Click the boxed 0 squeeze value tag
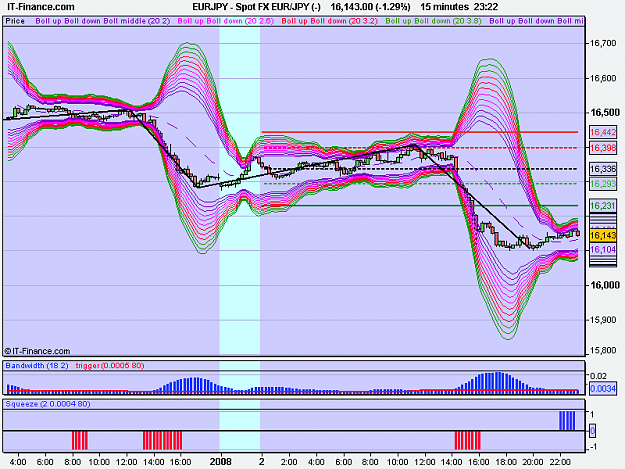The width and height of the screenshot is (625, 469). 593,430
